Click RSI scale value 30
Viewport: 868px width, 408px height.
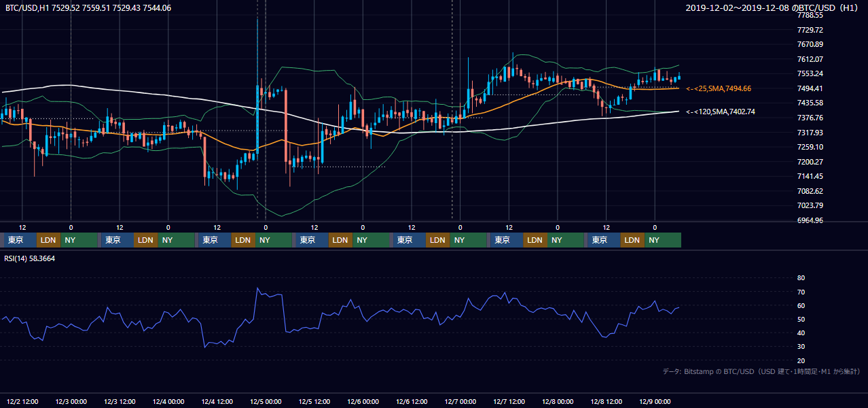tap(801, 346)
